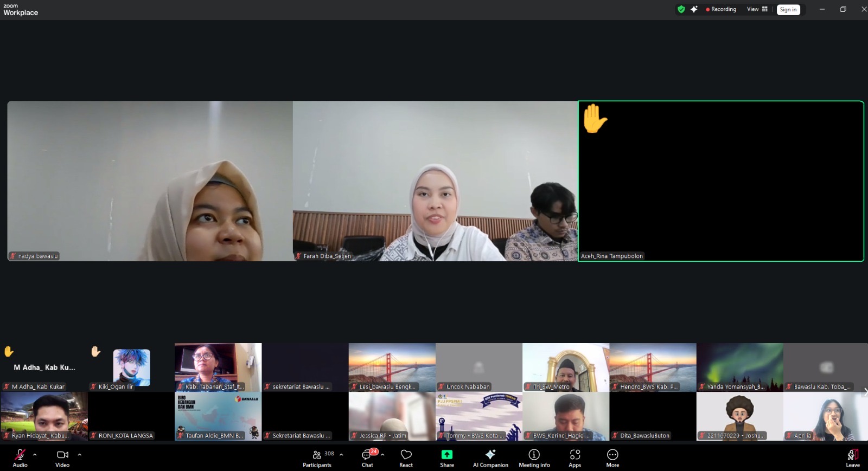
Task: Open the AI Companion
Action: point(490,457)
